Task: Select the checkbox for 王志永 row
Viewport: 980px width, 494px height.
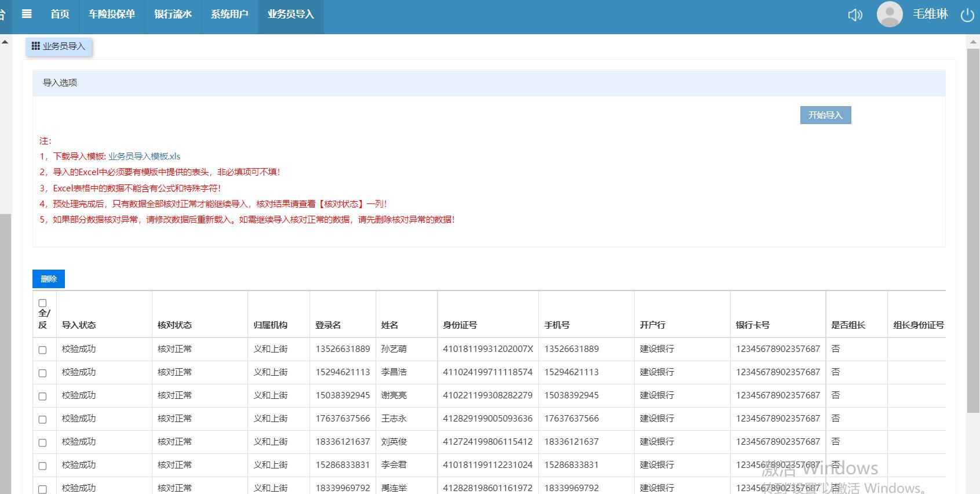Action: [42, 419]
